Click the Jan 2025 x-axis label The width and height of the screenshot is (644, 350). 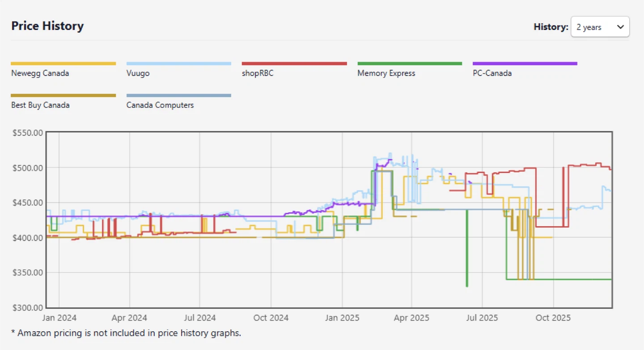click(x=342, y=318)
